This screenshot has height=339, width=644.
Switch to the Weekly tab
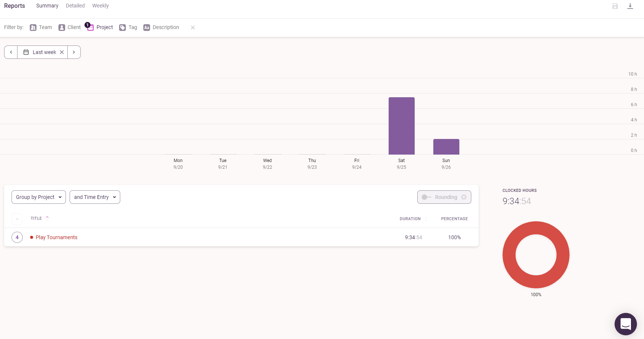pos(101,6)
